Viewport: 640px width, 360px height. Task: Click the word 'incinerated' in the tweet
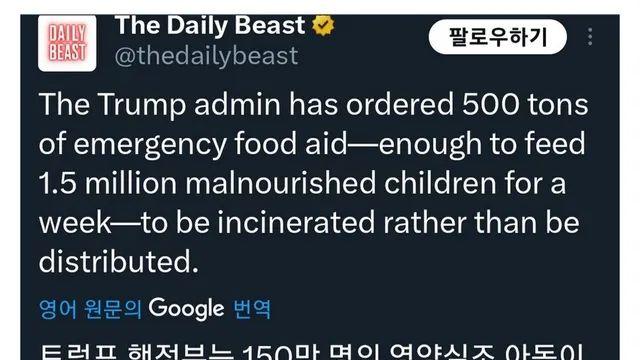pyautogui.click(x=296, y=222)
